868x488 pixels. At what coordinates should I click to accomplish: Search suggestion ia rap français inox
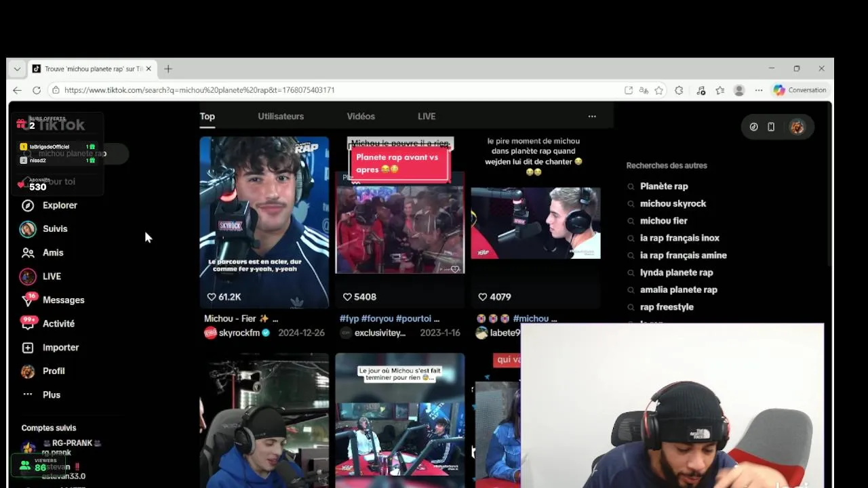pyautogui.click(x=679, y=238)
